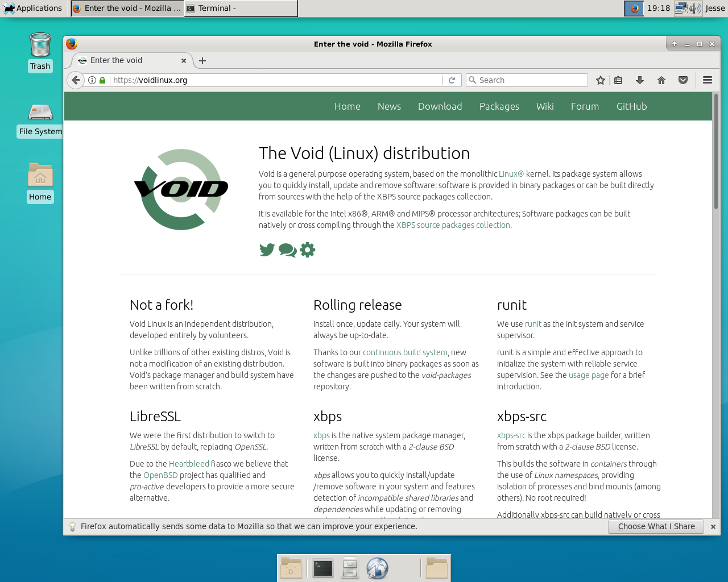Go to Download in the site navigation

click(x=440, y=106)
